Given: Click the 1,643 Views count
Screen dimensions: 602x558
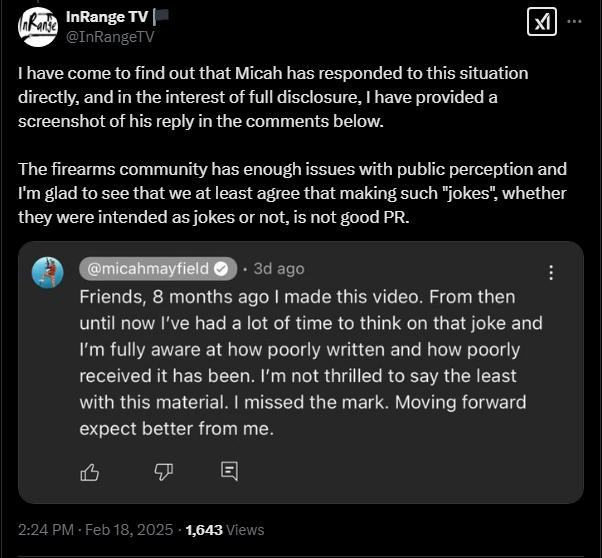Looking at the screenshot, I should point(225,530).
